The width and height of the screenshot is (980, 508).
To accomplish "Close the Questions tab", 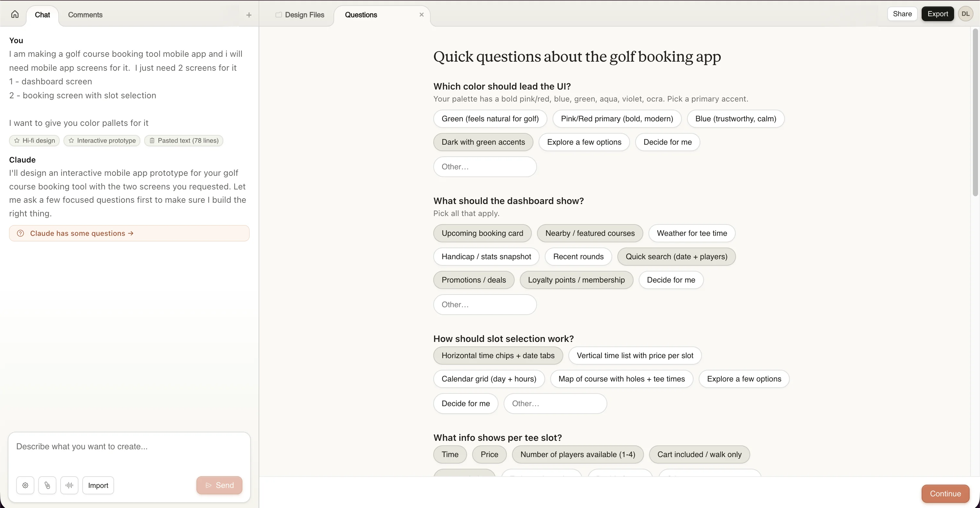I will (422, 15).
